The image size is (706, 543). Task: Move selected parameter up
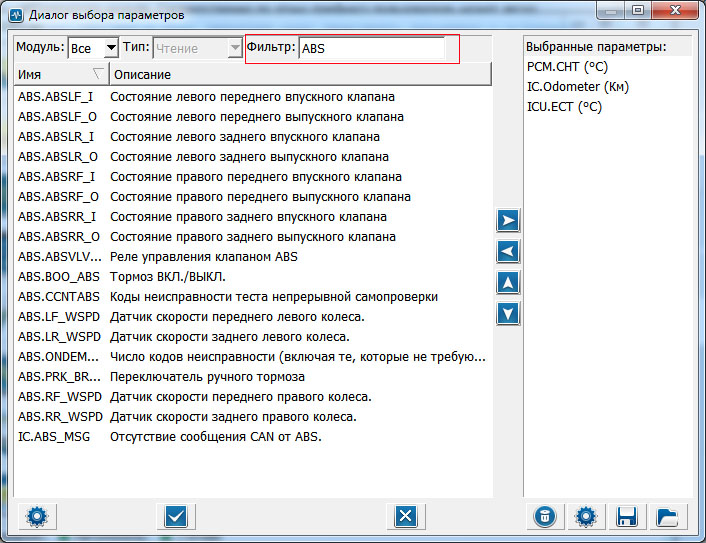point(508,282)
